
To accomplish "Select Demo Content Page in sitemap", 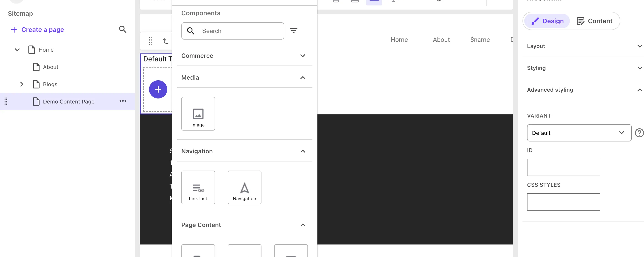I will (68, 102).
